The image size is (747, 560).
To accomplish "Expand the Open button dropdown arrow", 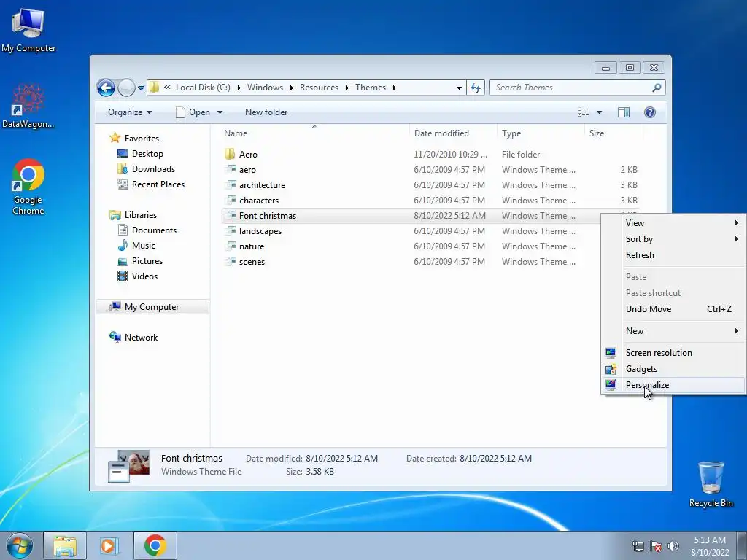I will click(x=220, y=112).
